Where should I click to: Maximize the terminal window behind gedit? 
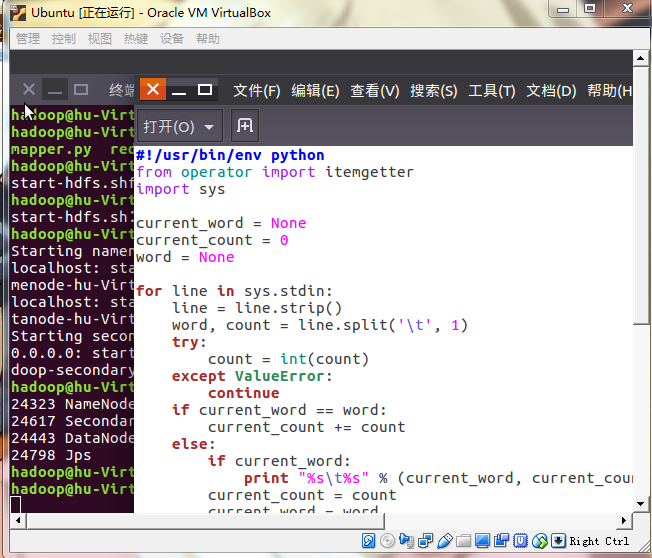click(x=81, y=89)
